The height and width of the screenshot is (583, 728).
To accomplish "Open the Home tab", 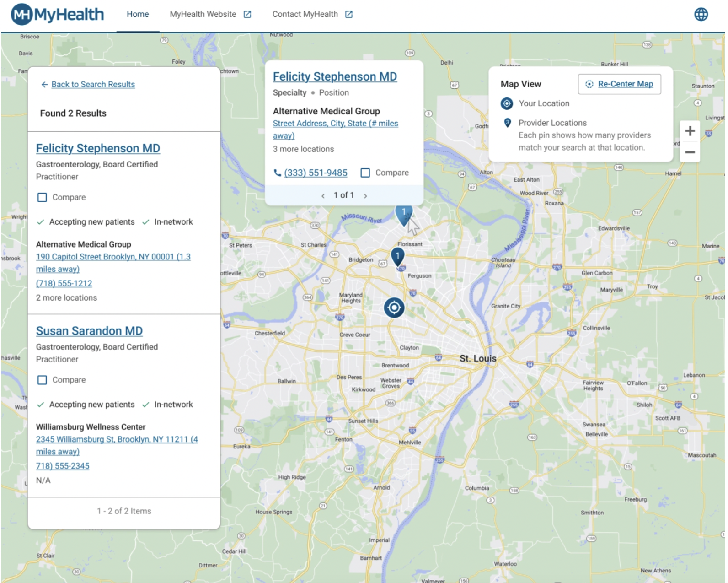I will pos(138,14).
